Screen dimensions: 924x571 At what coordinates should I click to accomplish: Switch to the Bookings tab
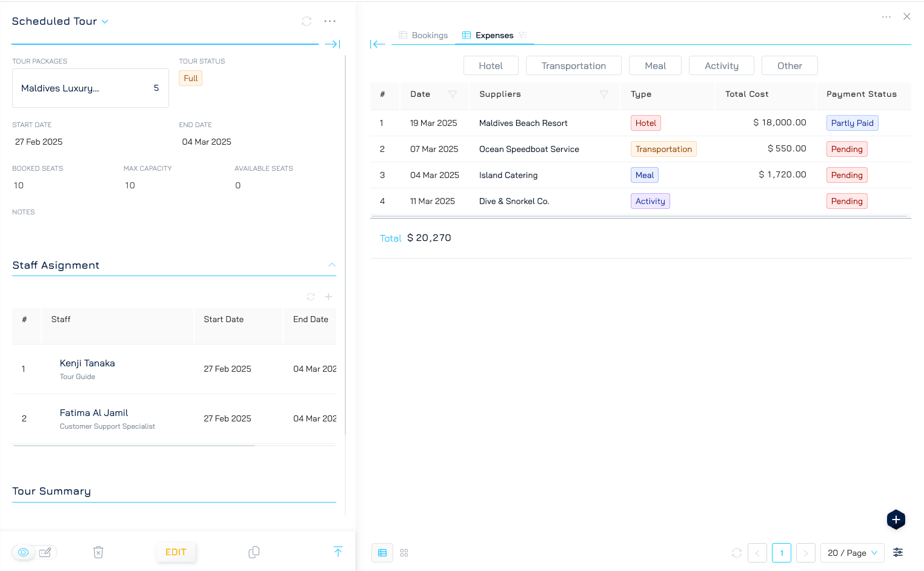point(424,35)
